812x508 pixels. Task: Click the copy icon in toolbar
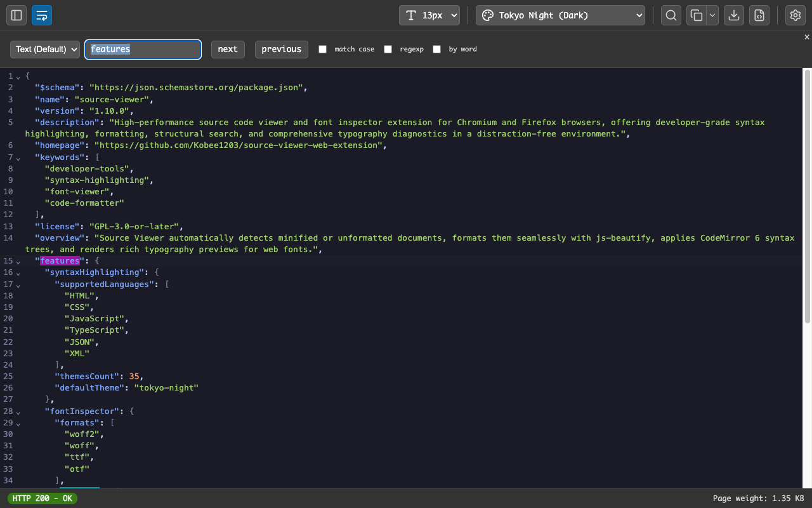(x=697, y=15)
